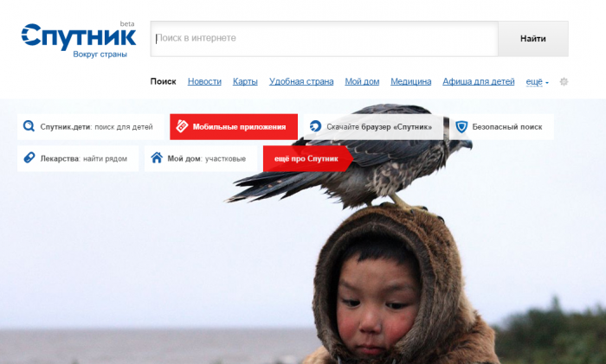
Task: Click the Поиск в интернете search field
Action: [x=325, y=39]
